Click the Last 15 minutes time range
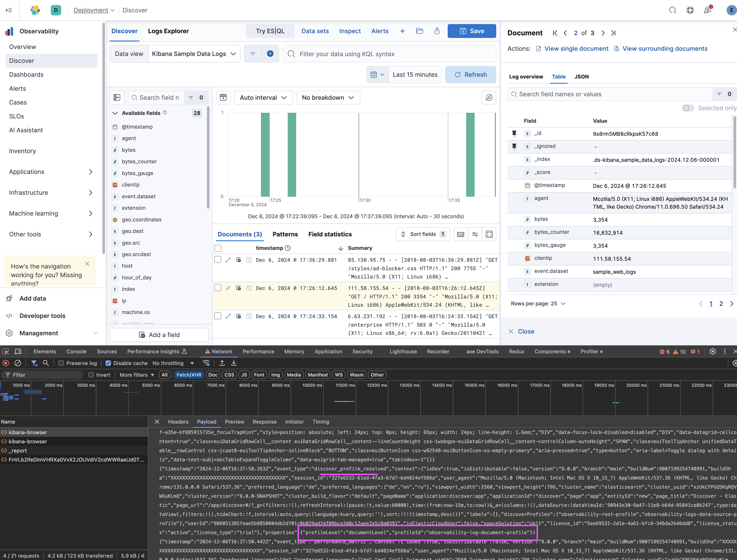The width and height of the screenshot is (737, 560). (415, 75)
